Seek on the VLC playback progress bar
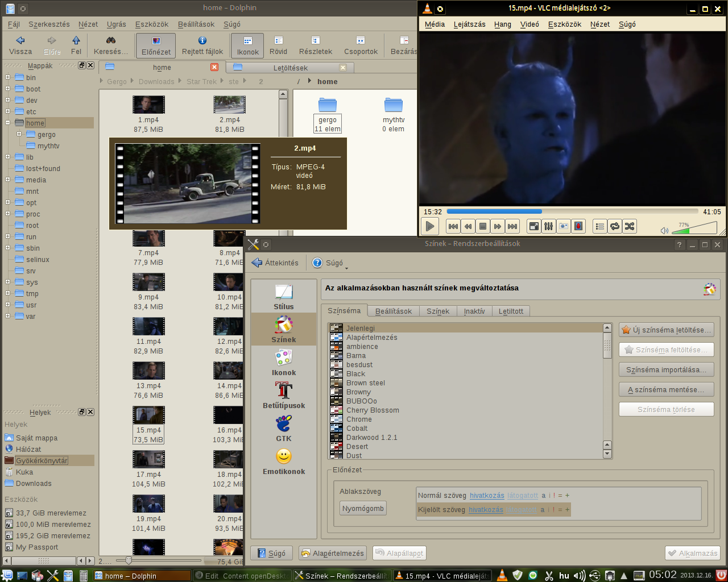Viewport: 728px width, 582px height. (573, 211)
